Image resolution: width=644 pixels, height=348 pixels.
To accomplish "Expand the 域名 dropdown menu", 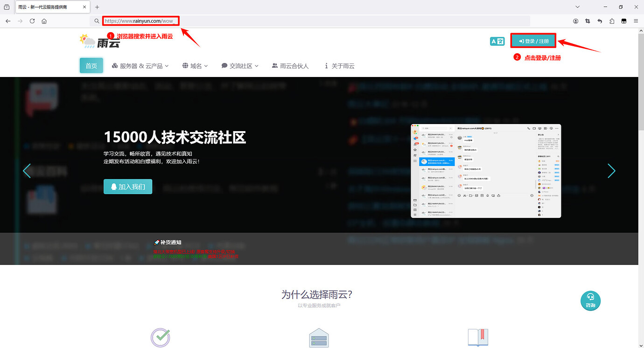I will (x=195, y=65).
